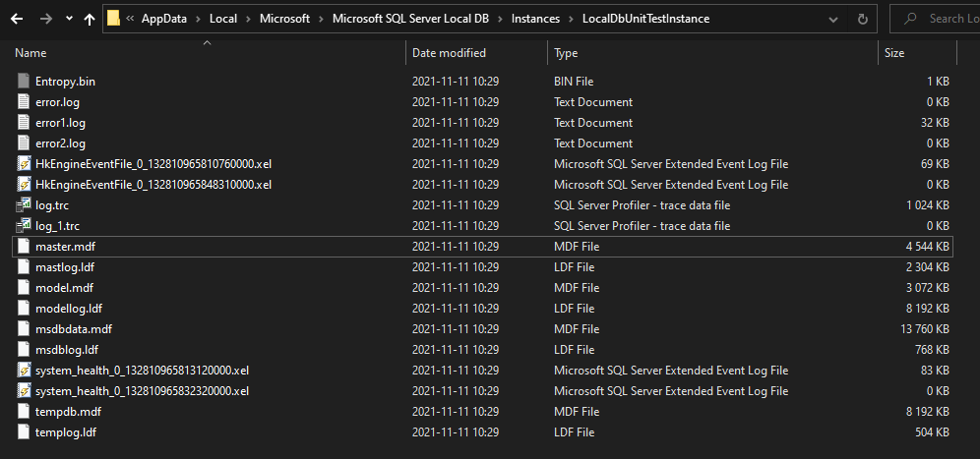Click LocalDbUnitTestInstance breadcrumb
Screen dimensions: 980x459
645,19
